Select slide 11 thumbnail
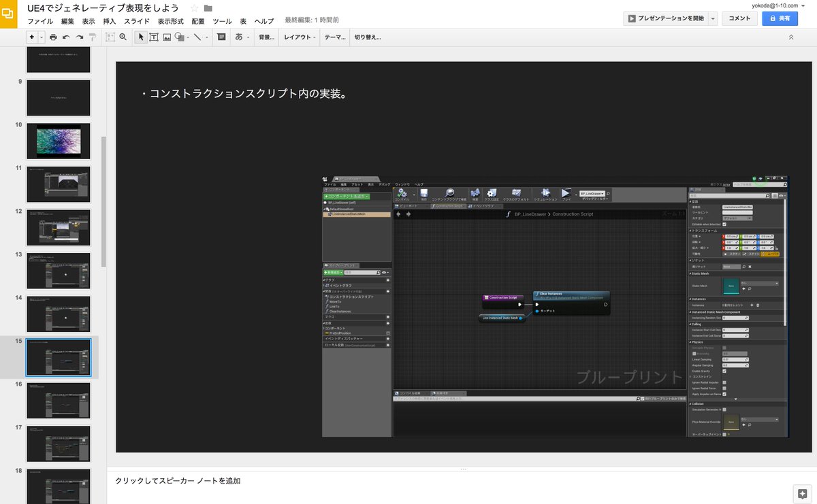This screenshot has height=504, width=817. click(59, 184)
